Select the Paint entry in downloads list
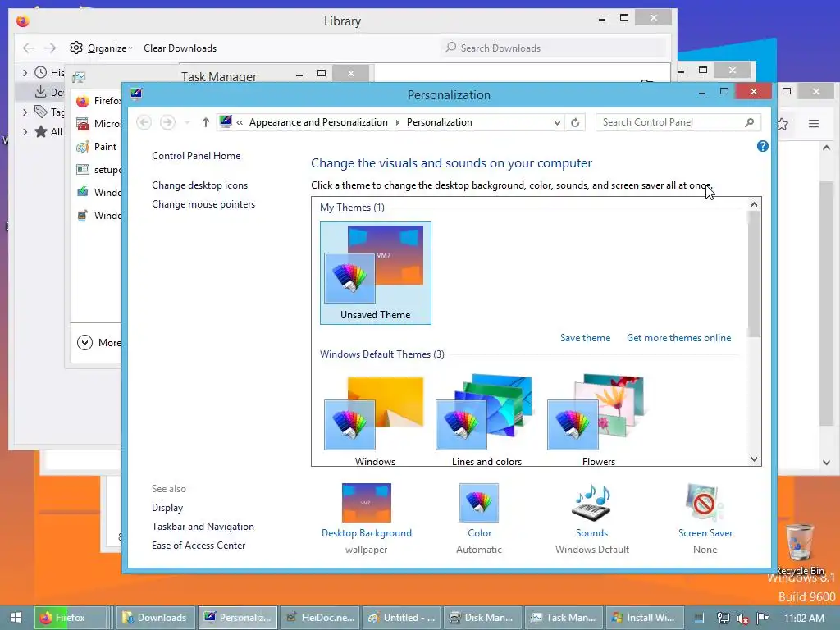This screenshot has width=840, height=630. point(97,147)
